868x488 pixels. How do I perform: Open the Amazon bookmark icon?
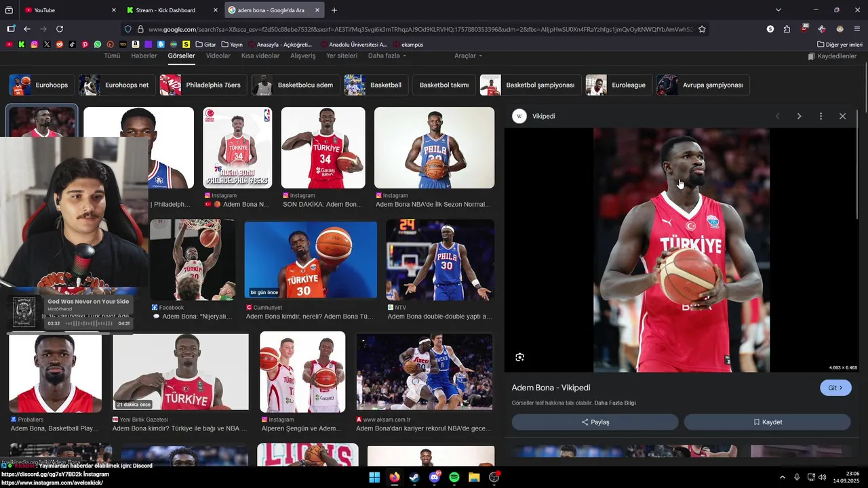click(x=136, y=44)
